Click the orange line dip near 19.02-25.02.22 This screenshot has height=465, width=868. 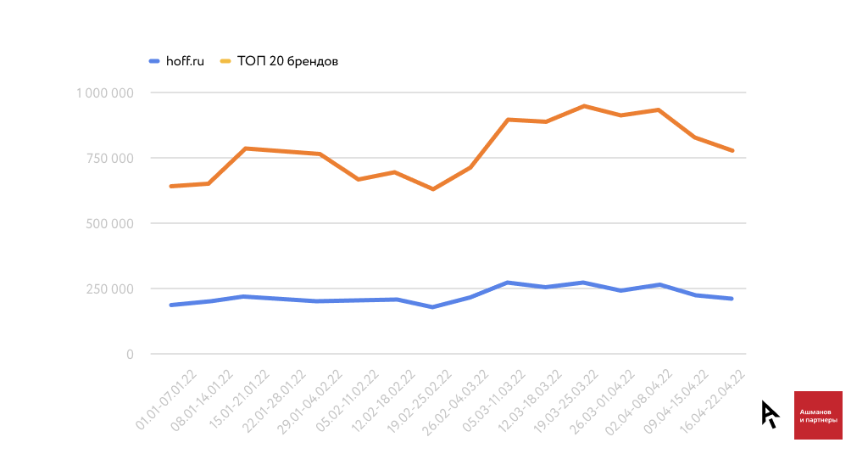[433, 189]
